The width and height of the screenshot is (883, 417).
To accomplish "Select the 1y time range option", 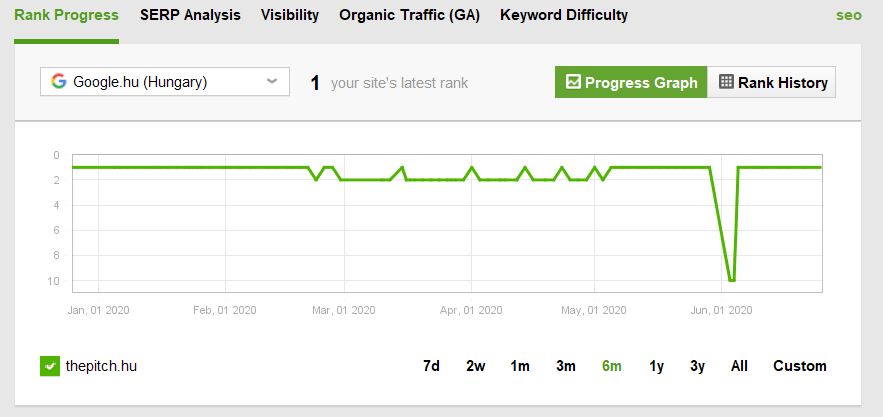I will pos(657,366).
